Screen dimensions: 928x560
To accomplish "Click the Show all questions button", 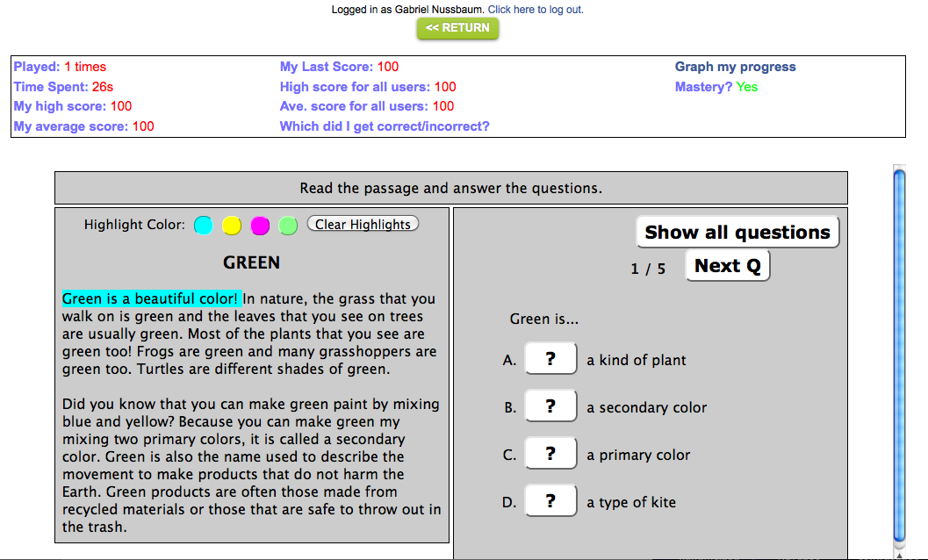I will point(737,233).
